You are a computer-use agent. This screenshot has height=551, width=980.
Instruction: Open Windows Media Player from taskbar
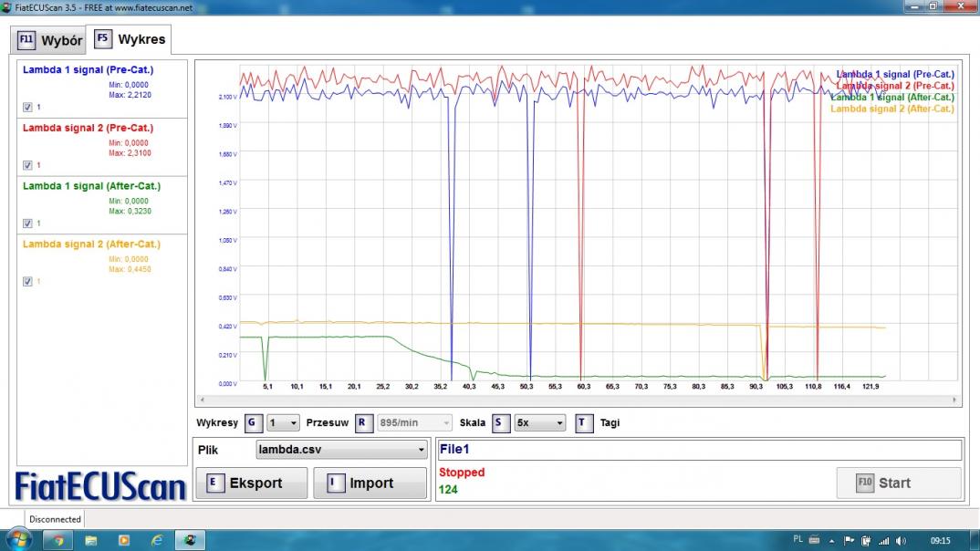click(124, 540)
